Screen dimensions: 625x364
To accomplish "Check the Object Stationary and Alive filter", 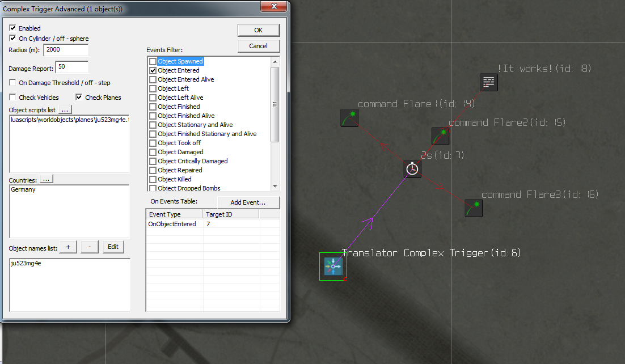I will click(x=153, y=125).
